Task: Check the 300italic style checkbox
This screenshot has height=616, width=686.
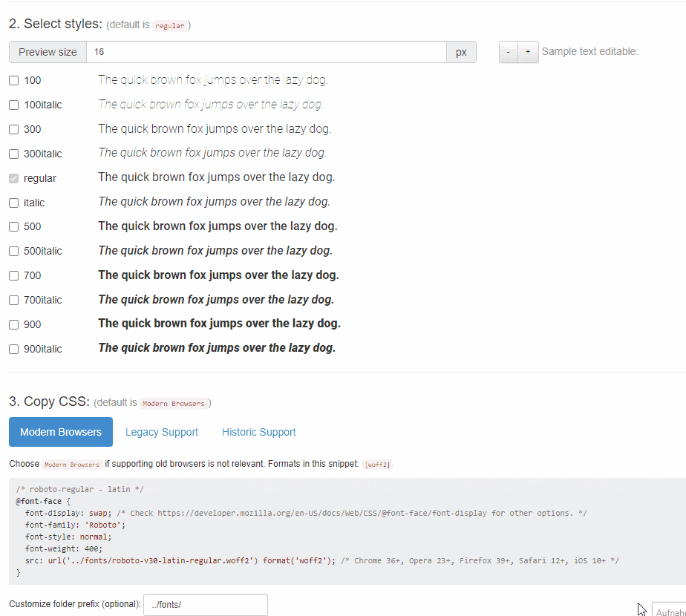Action: tap(13, 154)
